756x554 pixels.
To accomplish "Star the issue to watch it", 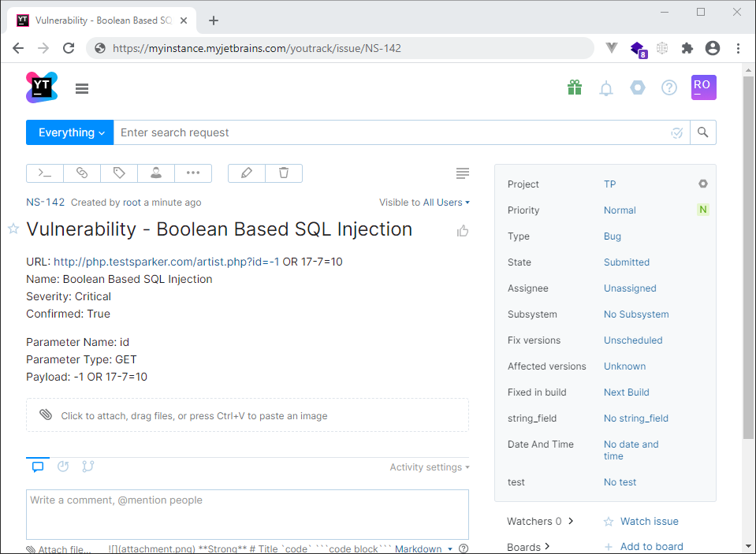I will (x=12, y=229).
